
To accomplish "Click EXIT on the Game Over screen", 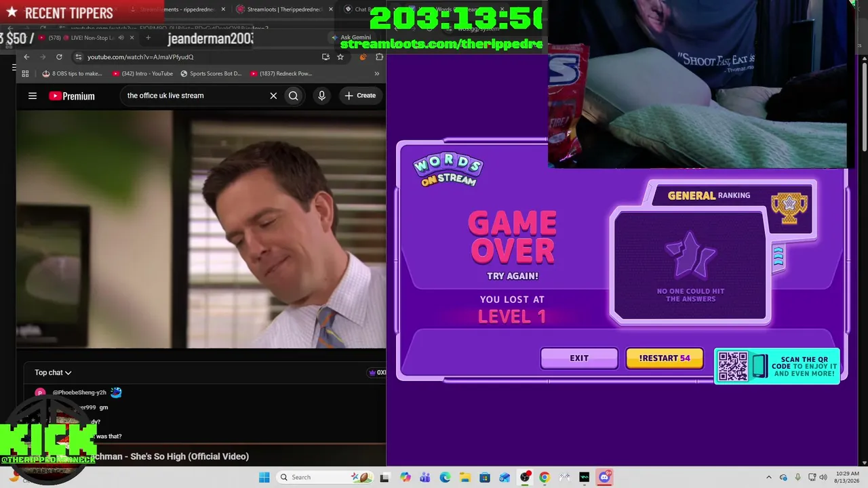I will coord(579,358).
